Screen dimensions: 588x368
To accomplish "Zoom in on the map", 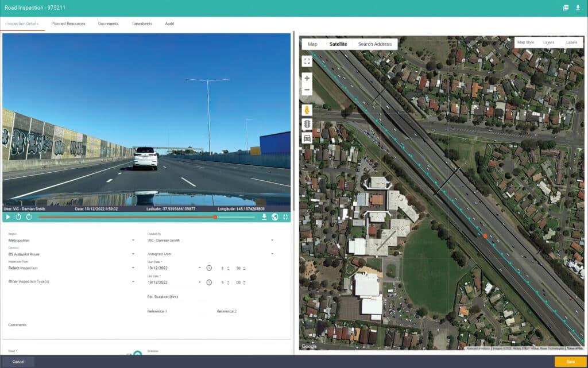I will (307, 78).
